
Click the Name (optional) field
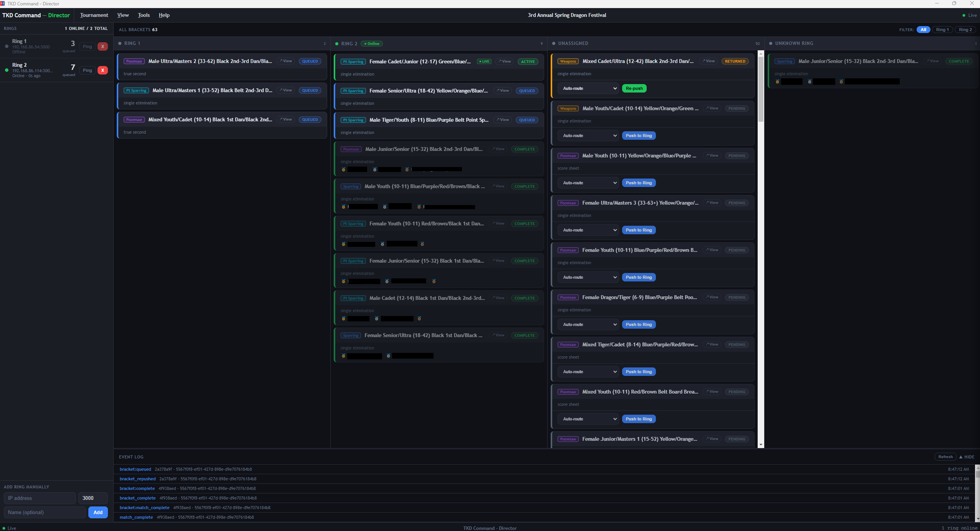point(45,512)
